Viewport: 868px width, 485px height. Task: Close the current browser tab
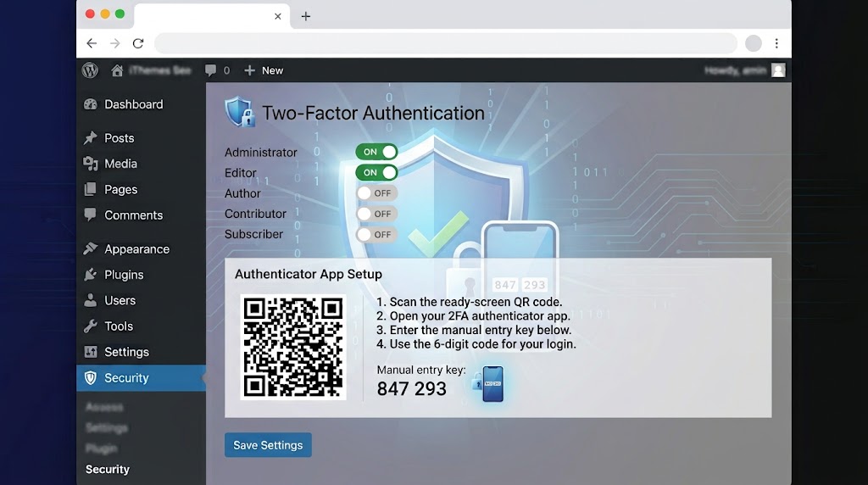click(x=278, y=16)
